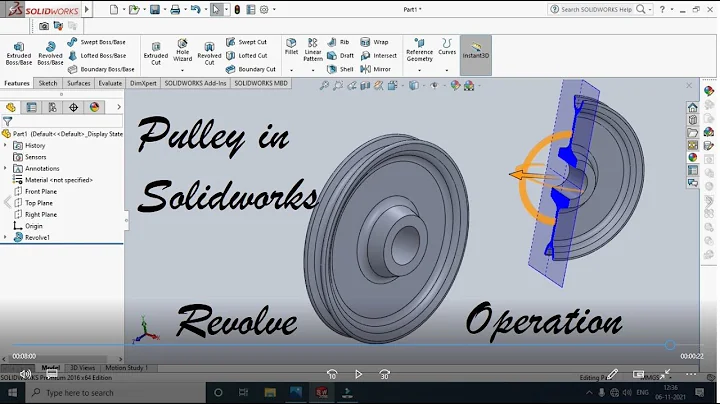Choose the Lofted Cut feature
The width and height of the screenshot is (720, 404).
click(247, 56)
